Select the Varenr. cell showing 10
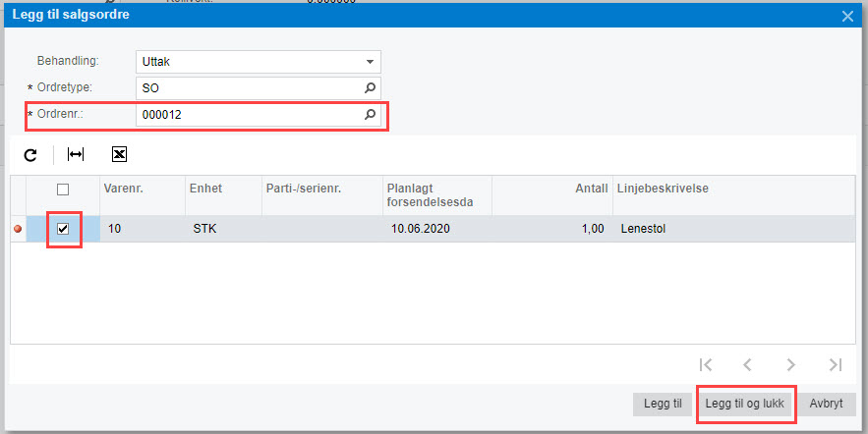Viewport: 868px width, 434px height. click(143, 229)
